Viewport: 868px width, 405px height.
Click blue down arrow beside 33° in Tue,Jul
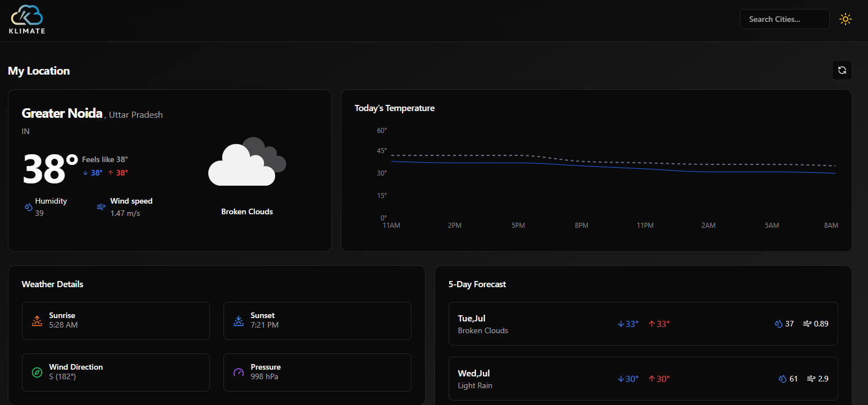click(x=621, y=324)
